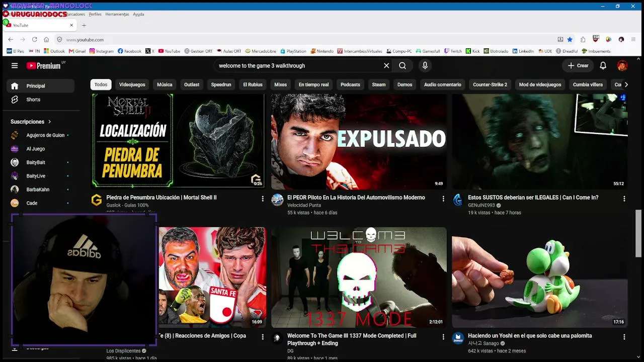The height and width of the screenshot is (362, 644).
Task: Open the Nintendo bookmark
Action: tap(322, 51)
